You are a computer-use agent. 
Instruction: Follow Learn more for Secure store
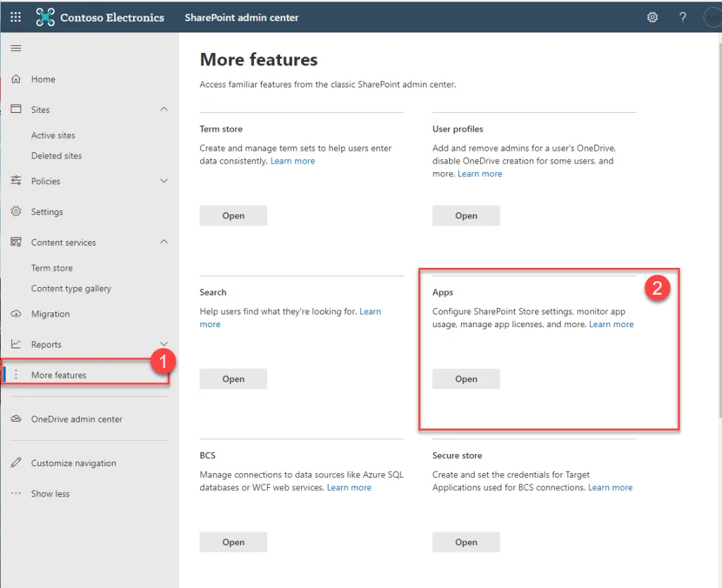point(610,487)
